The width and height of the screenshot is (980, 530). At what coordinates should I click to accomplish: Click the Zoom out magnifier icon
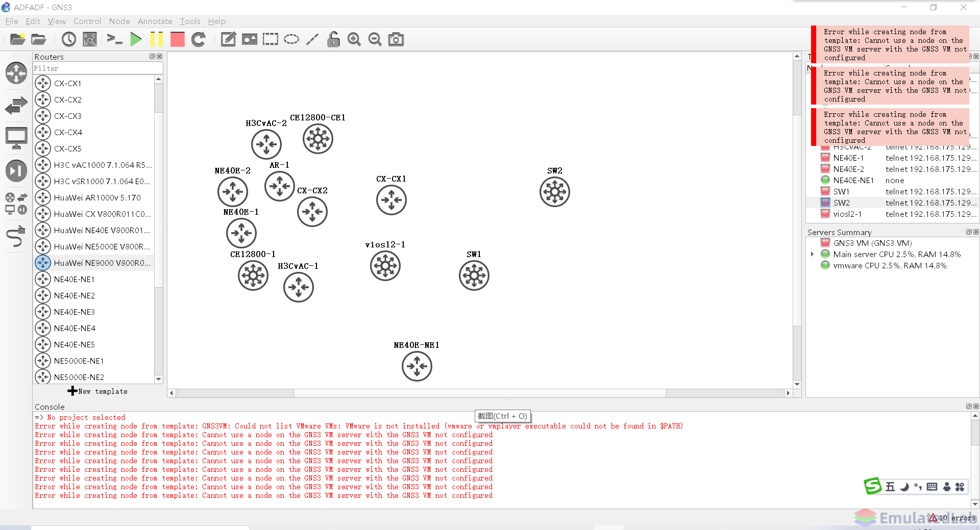(x=375, y=39)
